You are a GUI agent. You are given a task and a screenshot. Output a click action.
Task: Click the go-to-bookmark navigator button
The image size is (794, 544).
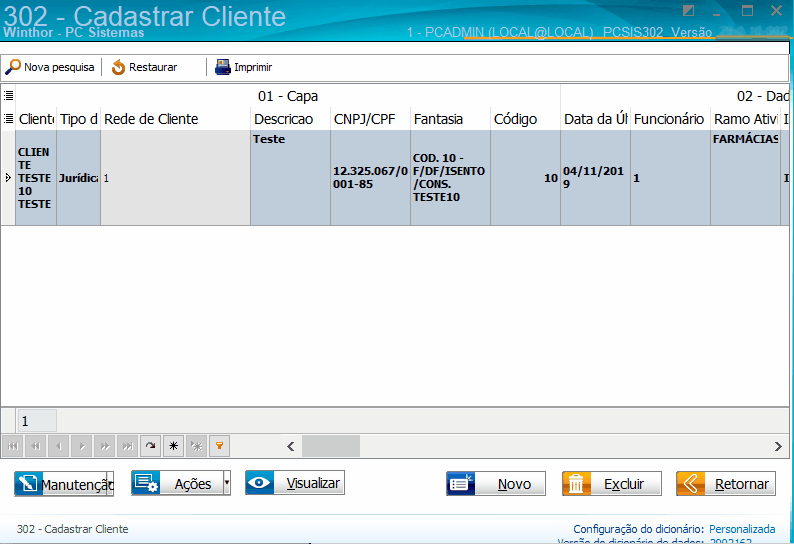196,446
